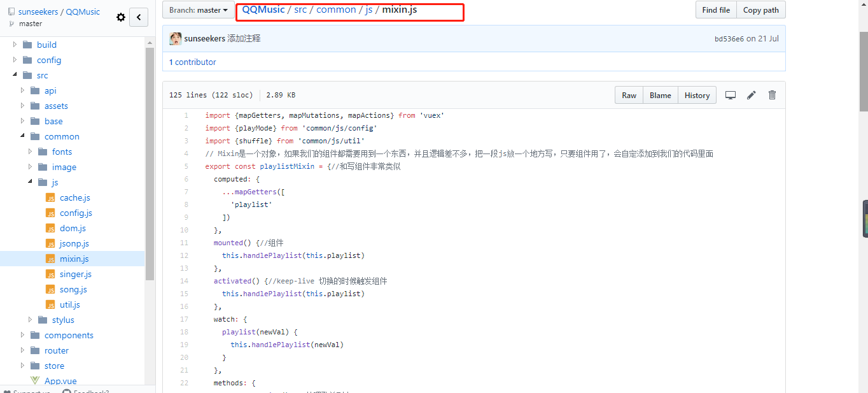Edit this file with the pencil icon

pyautogui.click(x=752, y=95)
